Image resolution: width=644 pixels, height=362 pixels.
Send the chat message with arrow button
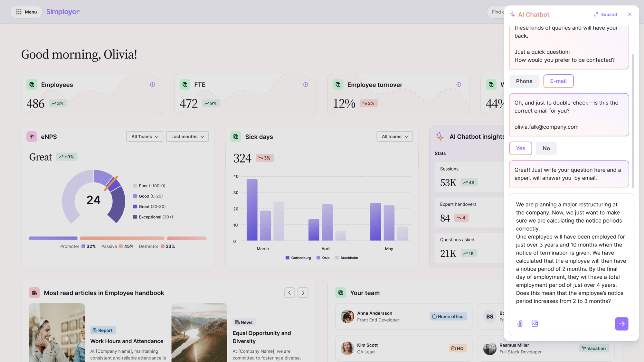click(621, 324)
